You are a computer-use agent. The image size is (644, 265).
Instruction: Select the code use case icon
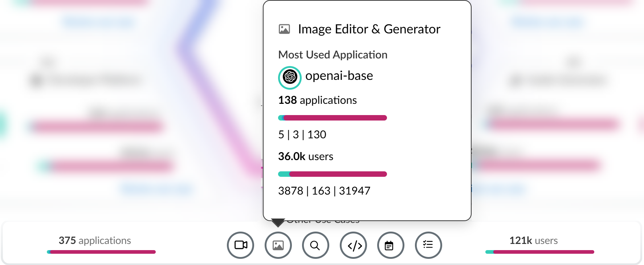coord(354,245)
